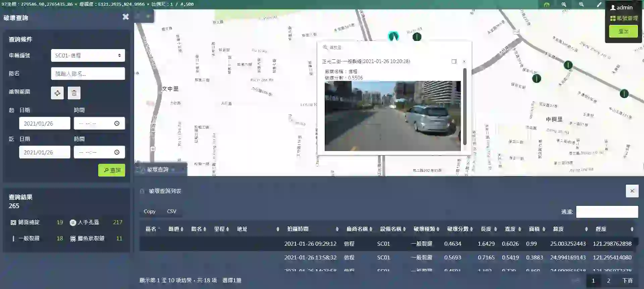Click the magnifier icon in popup header
Image resolution: width=644 pixels, height=289 pixels.
coord(325,47)
